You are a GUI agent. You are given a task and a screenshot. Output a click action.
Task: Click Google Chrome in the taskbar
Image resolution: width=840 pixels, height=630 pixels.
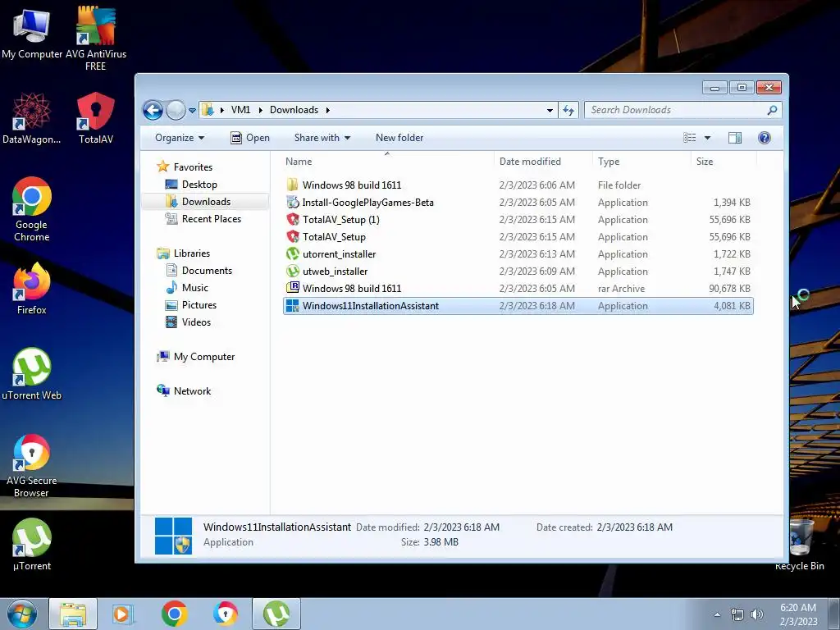174,614
